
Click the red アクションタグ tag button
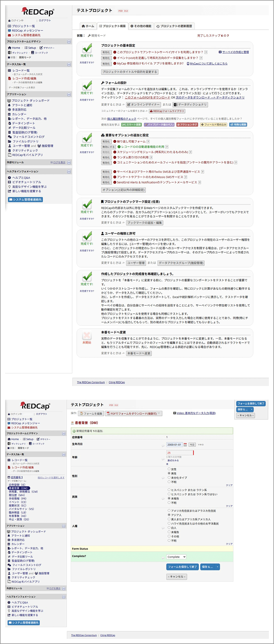coord(187,125)
